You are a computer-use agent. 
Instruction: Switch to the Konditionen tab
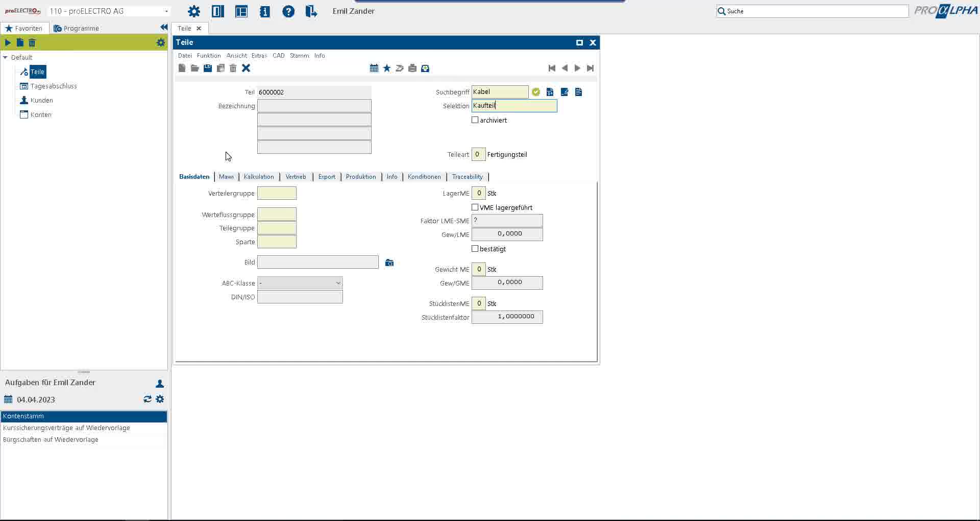[424, 177]
